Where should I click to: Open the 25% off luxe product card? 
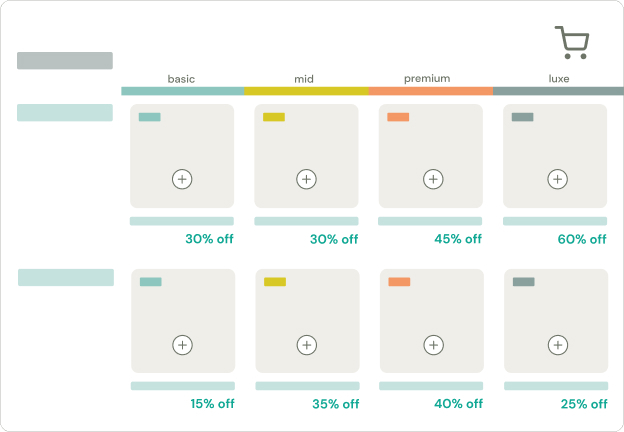556,321
